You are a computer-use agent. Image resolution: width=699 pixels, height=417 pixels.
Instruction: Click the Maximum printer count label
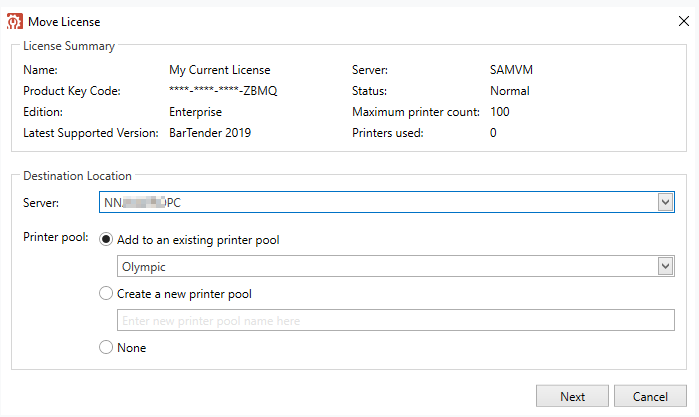(x=415, y=112)
